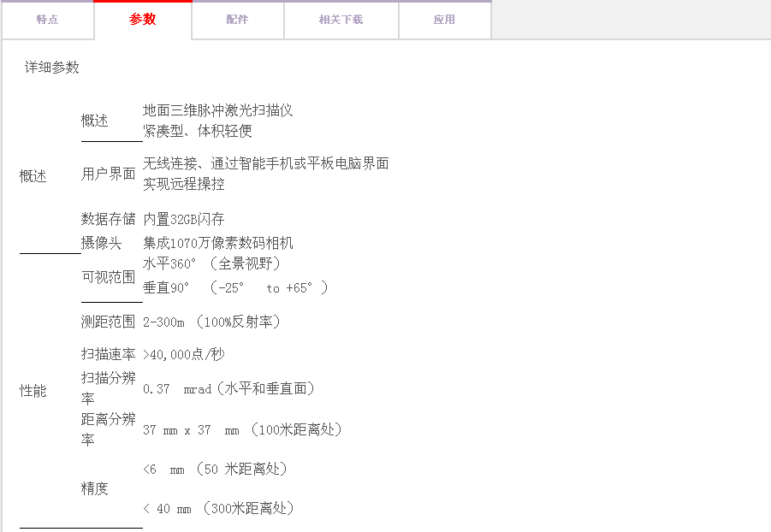The height and width of the screenshot is (532, 771).
Task: Click the 详细参数 heading
Action: click(x=52, y=67)
